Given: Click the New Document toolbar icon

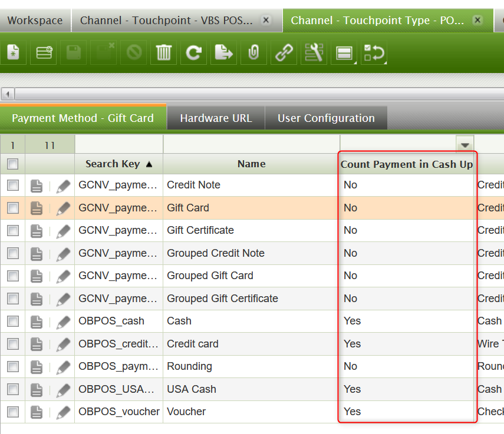Looking at the screenshot, I should pyautogui.click(x=13, y=53).
